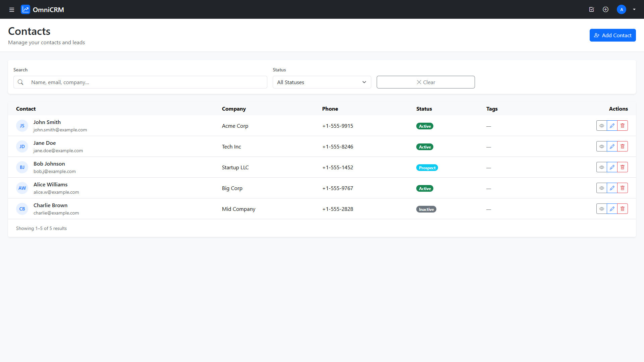This screenshot has height=362, width=644.
Task: Click the Contact column header
Action: point(26,109)
